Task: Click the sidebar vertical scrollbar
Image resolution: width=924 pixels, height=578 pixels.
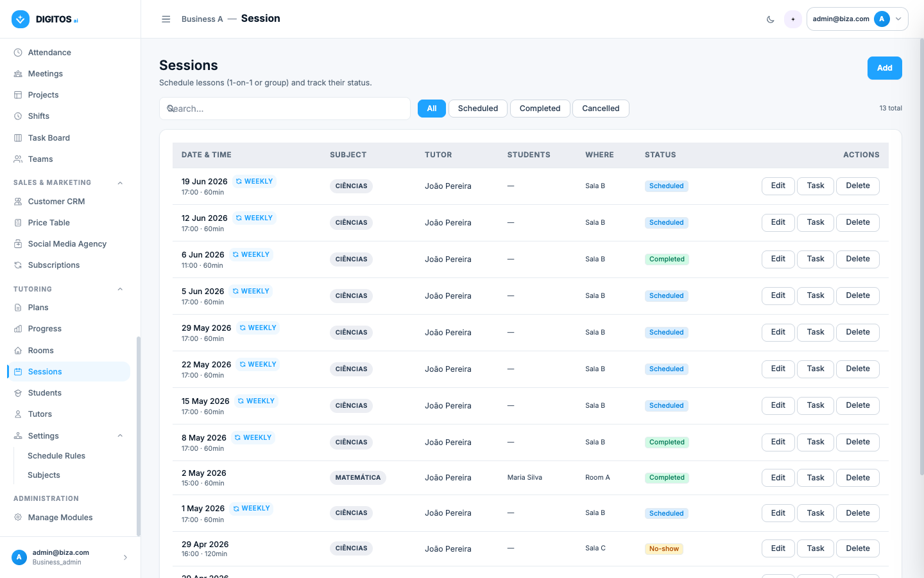Action: point(139,437)
